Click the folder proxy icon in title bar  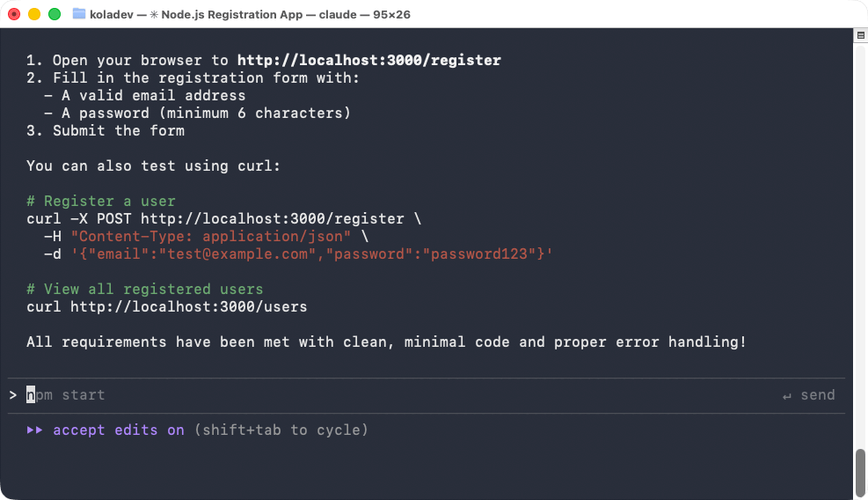(79, 14)
